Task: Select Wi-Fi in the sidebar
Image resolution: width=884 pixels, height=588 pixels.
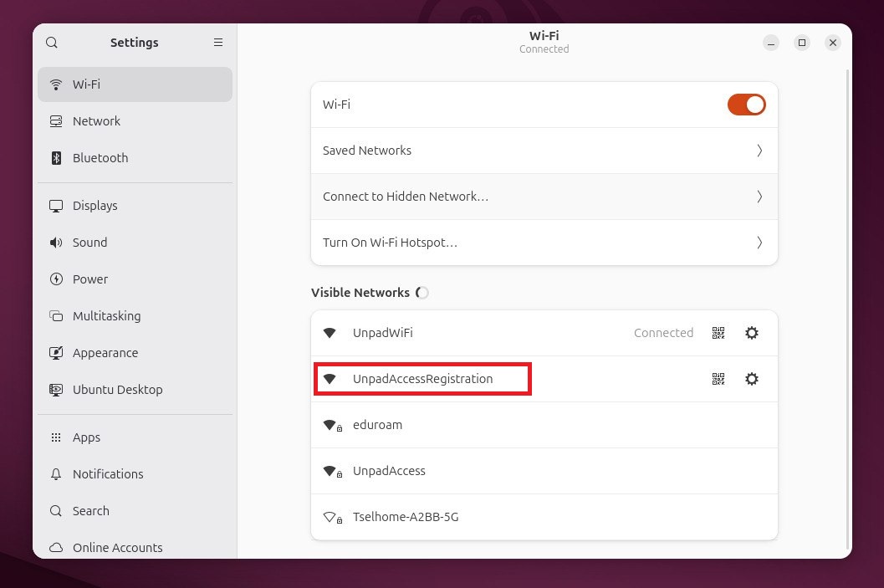Action: coord(135,84)
